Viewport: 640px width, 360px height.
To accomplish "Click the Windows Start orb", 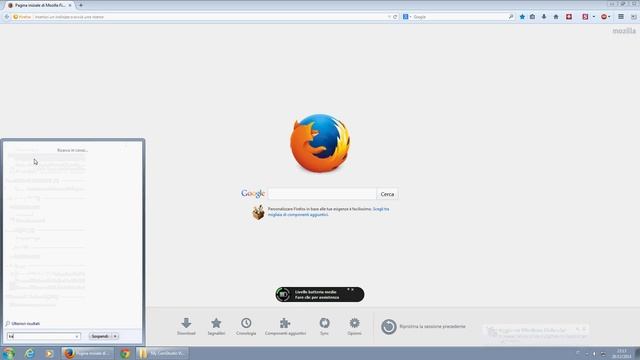I will (x=9, y=353).
